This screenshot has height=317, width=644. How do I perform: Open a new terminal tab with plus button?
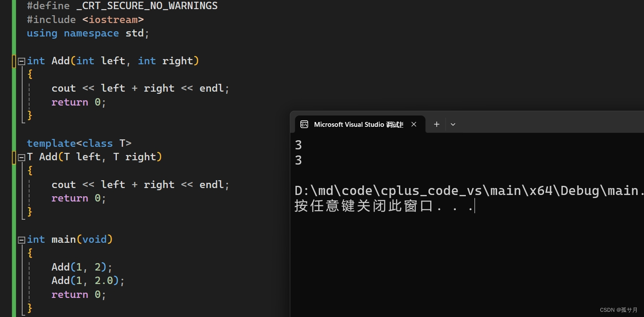437,124
